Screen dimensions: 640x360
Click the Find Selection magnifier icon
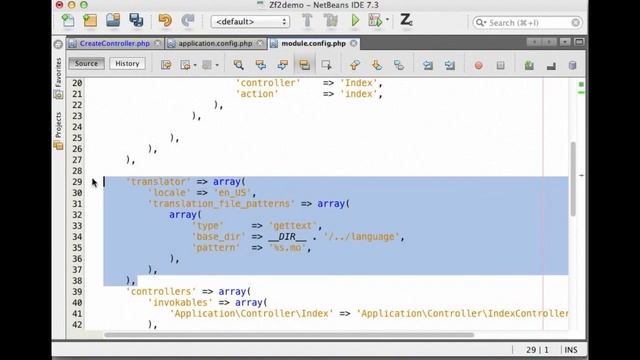[238, 65]
